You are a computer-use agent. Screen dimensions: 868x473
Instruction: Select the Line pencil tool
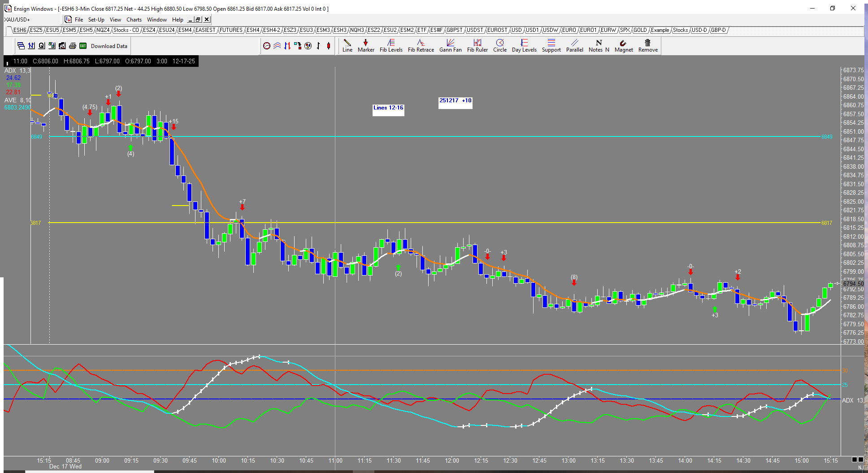[347, 45]
